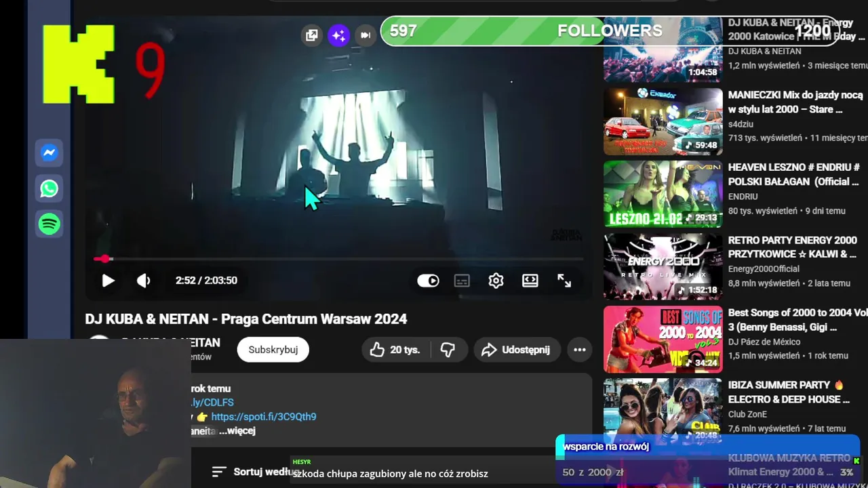The width and height of the screenshot is (868, 488).
Task: Toggle the autoplay switch in the player controls
Action: tap(428, 281)
